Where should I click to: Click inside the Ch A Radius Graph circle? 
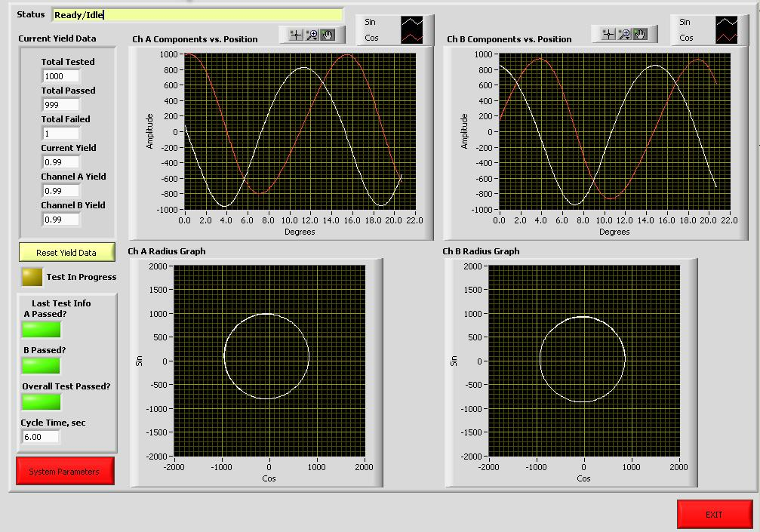coord(266,357)
